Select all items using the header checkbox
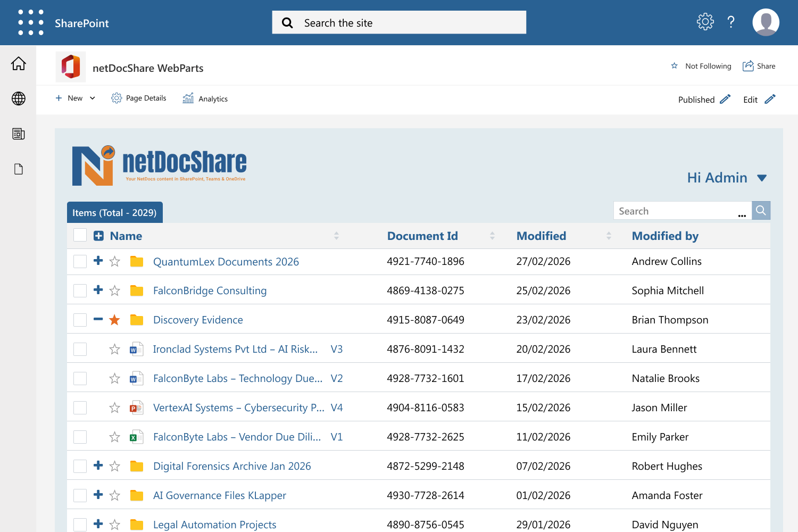 [80, 235]
